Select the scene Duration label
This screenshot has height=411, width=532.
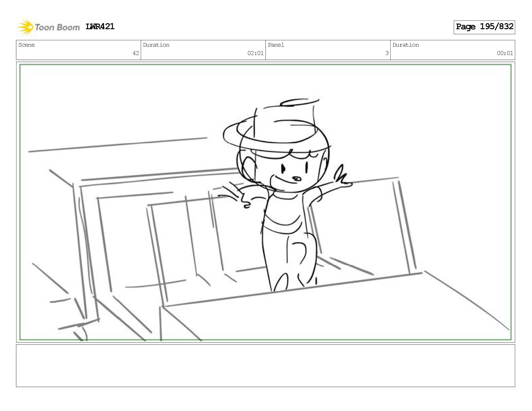click(156, 45)
